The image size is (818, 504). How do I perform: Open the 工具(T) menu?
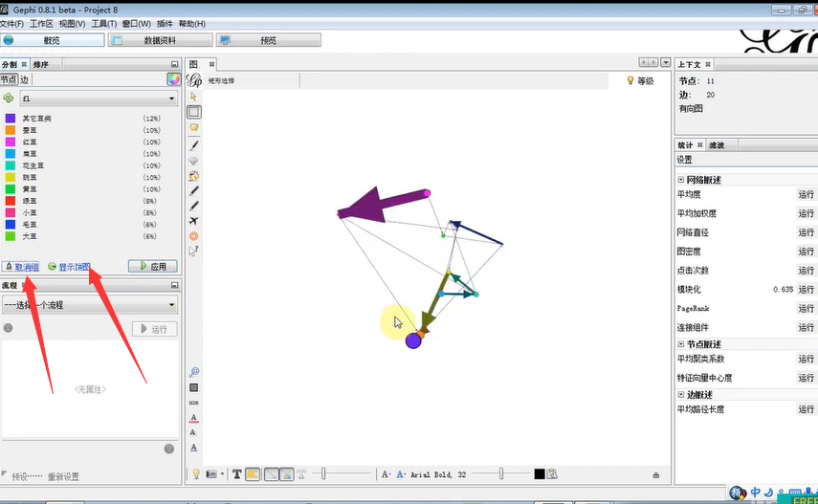click(x=104, y=24)
